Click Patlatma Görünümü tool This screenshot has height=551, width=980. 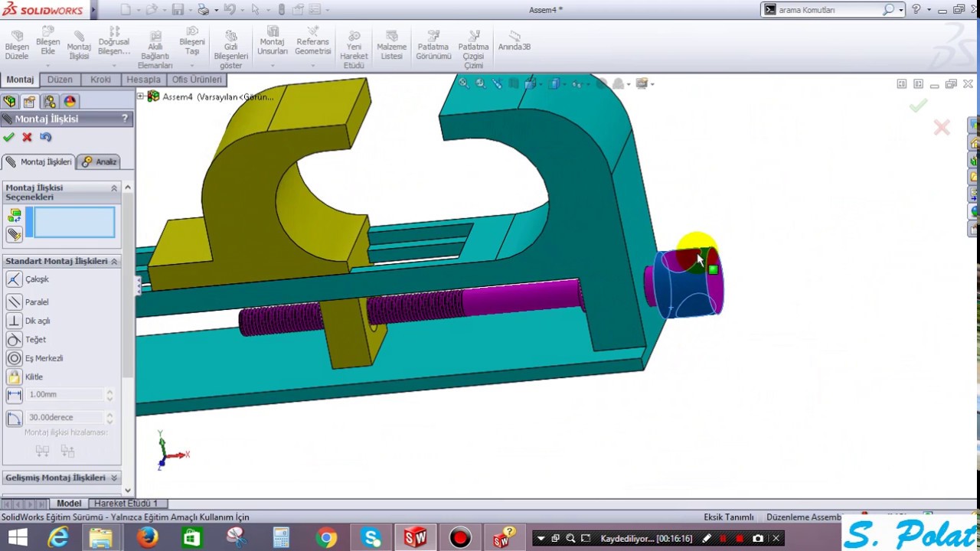(x=433, y=46)
